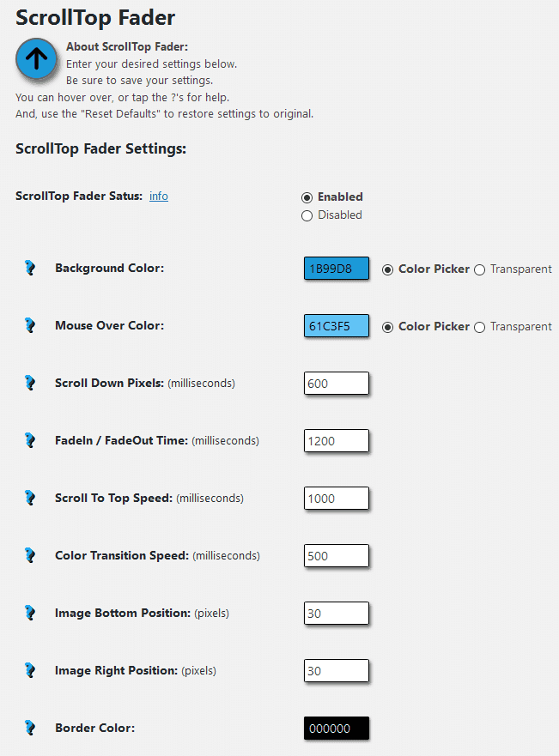Viewport: 559px width, 756px height.
Task: Click the help icon beside Mouse Over Color
Action: point(30,325)
